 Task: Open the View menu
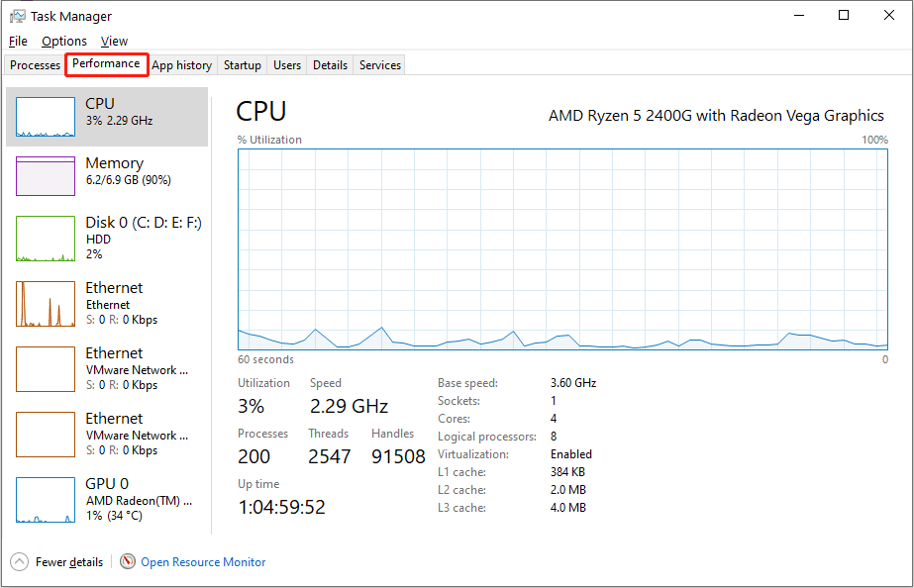click(x=114, y=42)
